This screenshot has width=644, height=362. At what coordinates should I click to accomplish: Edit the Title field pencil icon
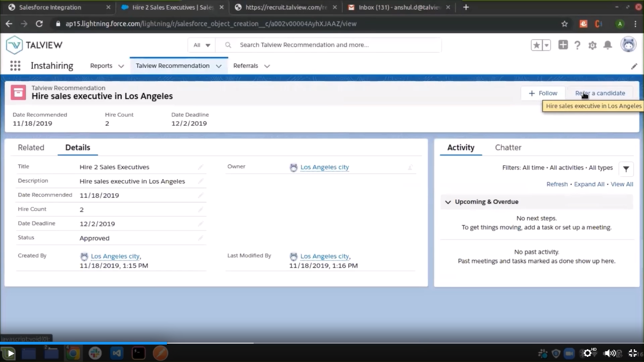200,167
